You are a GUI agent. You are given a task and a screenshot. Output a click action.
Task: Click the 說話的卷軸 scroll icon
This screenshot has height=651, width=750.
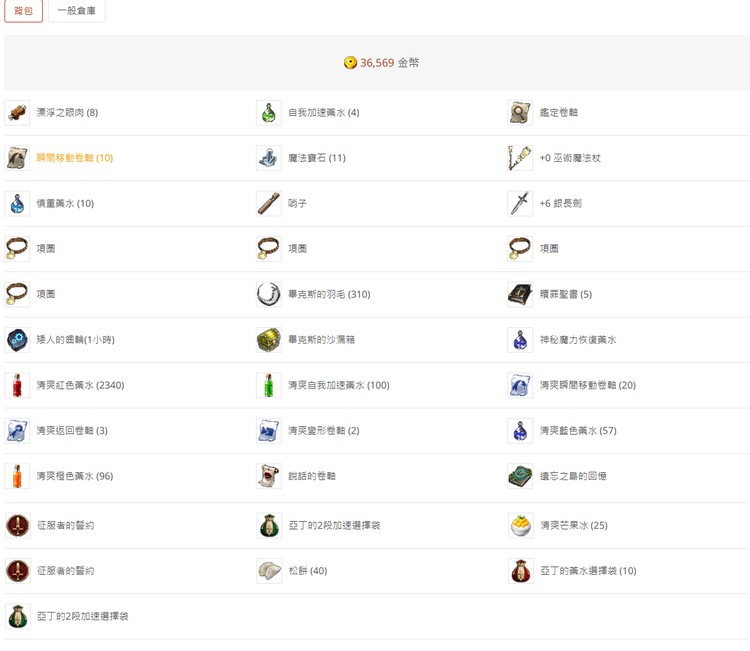pos(269,476)
